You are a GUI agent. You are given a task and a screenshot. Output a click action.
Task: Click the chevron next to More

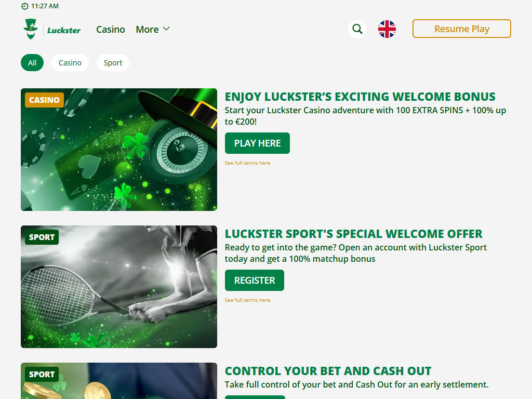(x=166, y=29)
